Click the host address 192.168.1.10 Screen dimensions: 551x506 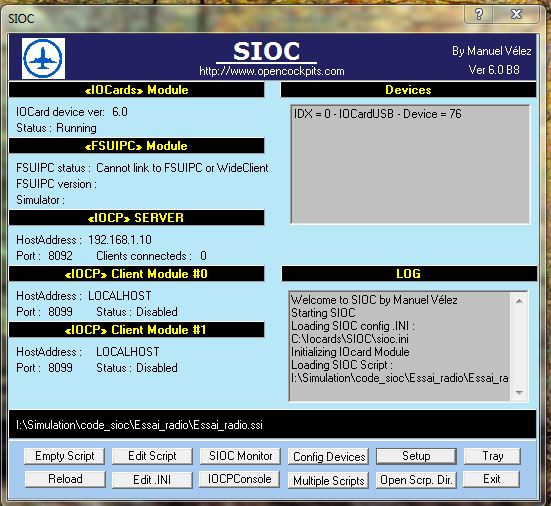click(x=120, y=240)
